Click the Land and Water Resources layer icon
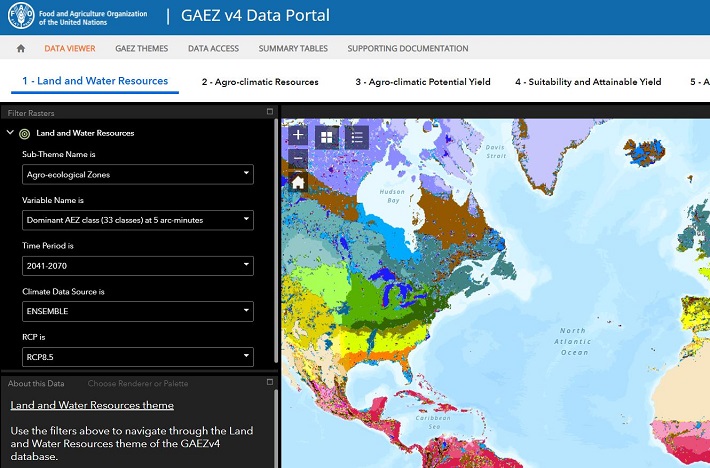This screenshot has width=710, height=468. tap(25, 133)
